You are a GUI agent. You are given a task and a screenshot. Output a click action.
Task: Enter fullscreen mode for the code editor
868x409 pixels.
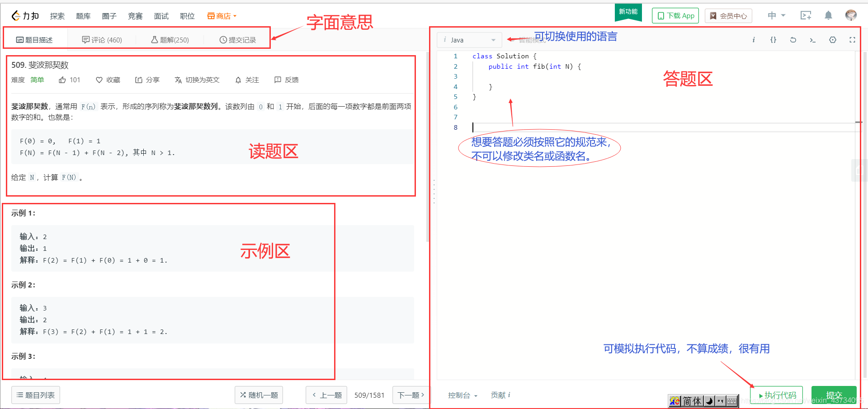853,40
